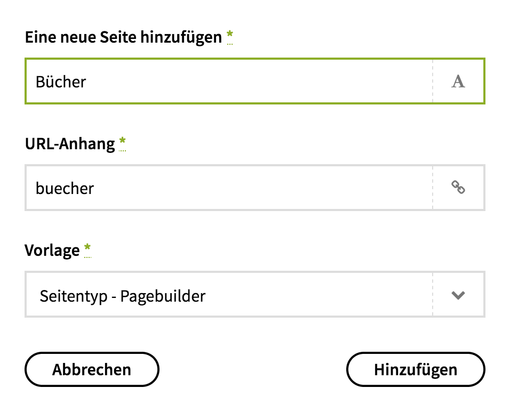
Task: Place cursor on the word Bücher
Action: point(61,82)
